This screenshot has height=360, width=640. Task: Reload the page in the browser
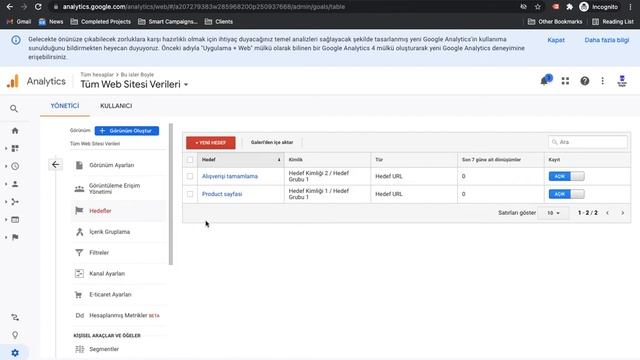38,7
